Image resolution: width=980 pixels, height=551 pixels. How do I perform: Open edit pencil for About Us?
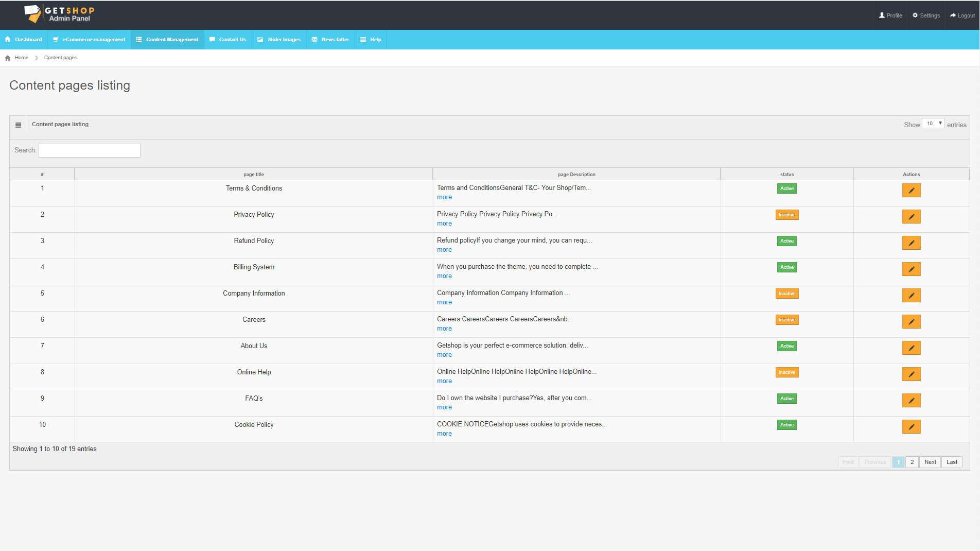[911, 348]
